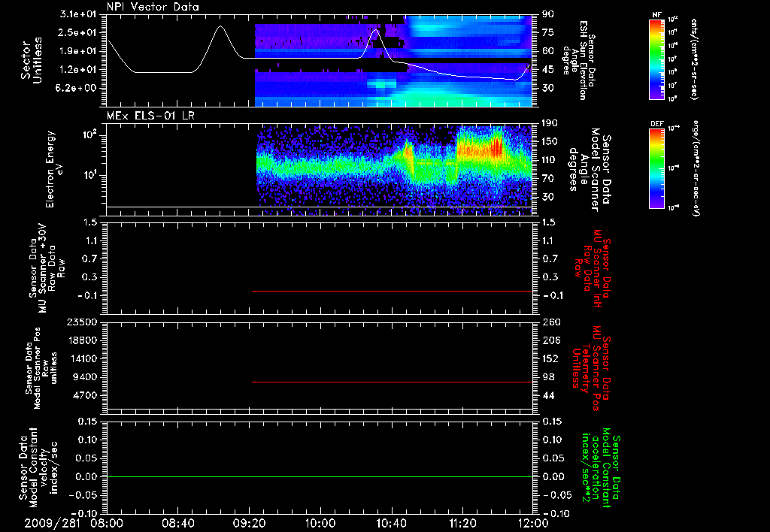Click the 98 telemetry axis value
770x532 pixels.
coord(548,377)
